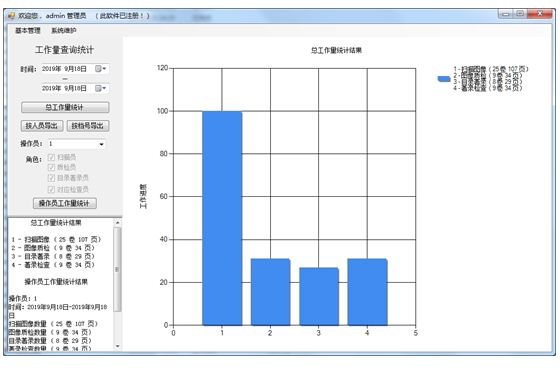This screenshot has width=560, height=377.
Task: Toggle the 目录著录员 role checkbox
Action: 51,178
